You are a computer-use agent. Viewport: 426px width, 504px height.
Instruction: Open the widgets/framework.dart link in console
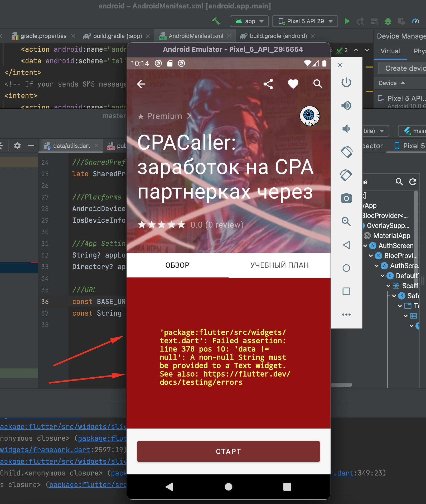45,450
